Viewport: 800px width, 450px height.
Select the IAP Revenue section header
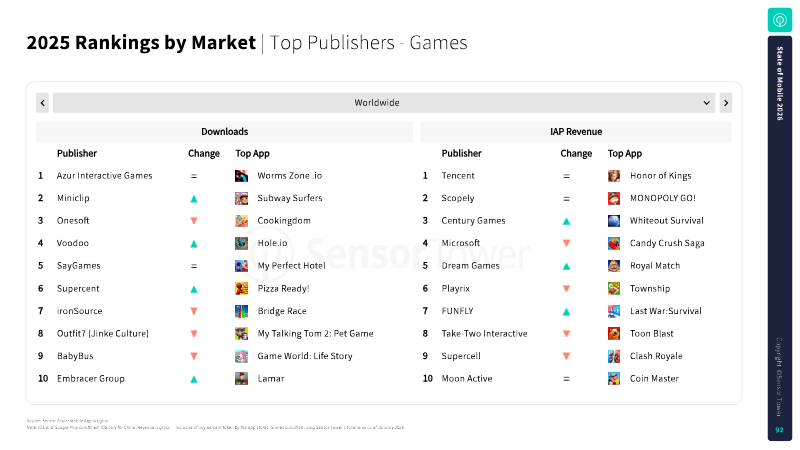[576, 132]
